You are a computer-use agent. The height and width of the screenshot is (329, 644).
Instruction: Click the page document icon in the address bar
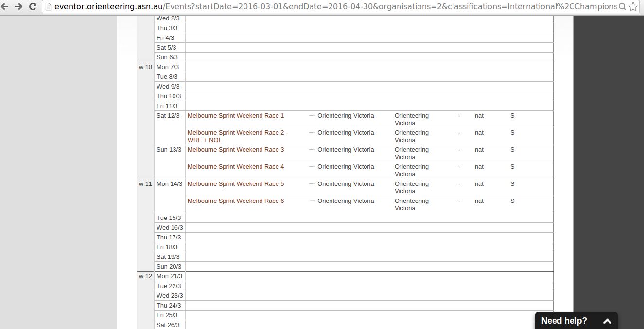(x=48, y=7)
